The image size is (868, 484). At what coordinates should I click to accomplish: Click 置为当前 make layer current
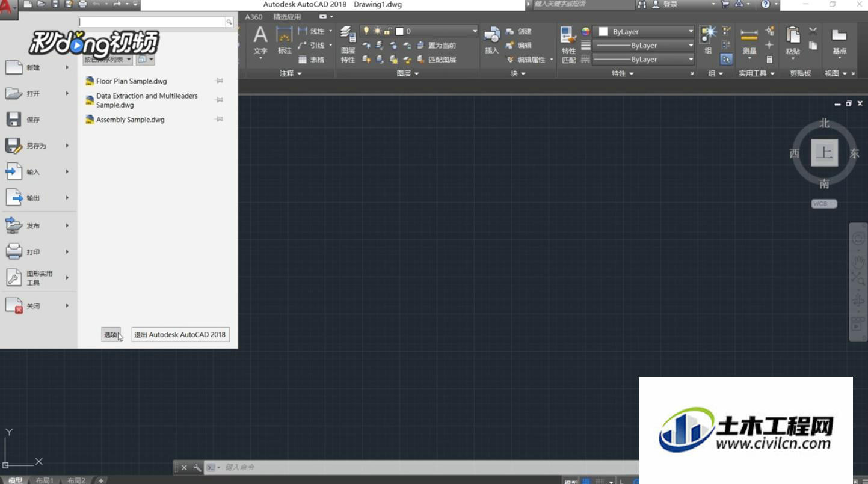pyautogui.click(x=437, y=45)
